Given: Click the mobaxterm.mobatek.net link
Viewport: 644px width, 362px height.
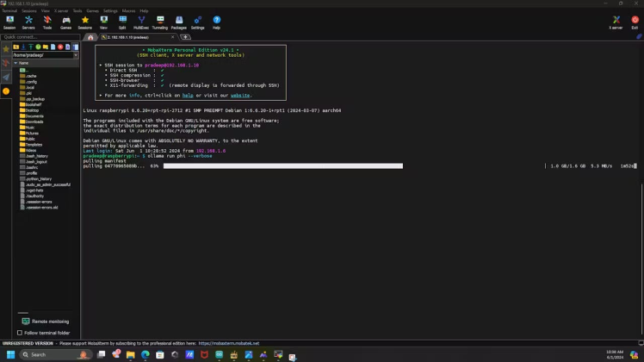Looking at the screenshot, I should click(229, 343).
